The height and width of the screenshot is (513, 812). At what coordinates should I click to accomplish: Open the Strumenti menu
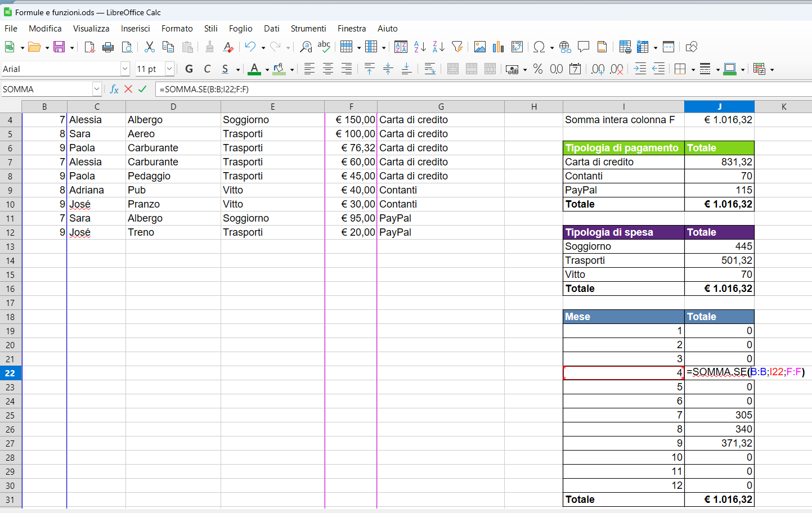click(x=308, y=29)
